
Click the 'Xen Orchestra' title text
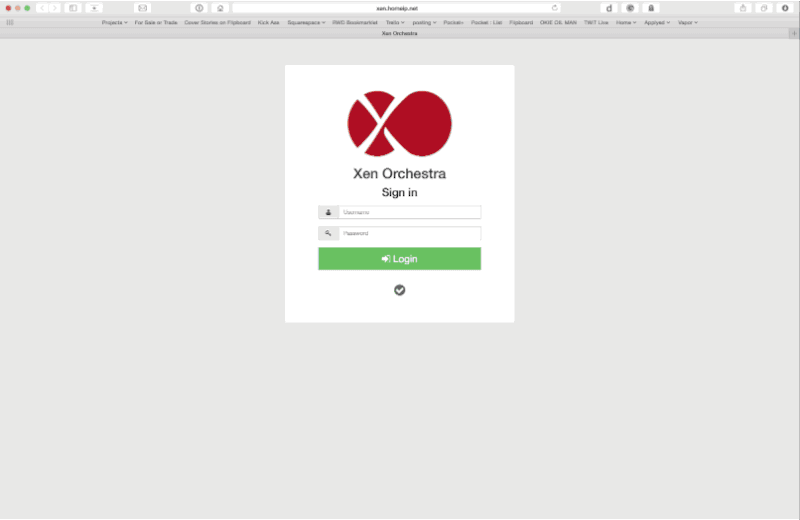399,174
